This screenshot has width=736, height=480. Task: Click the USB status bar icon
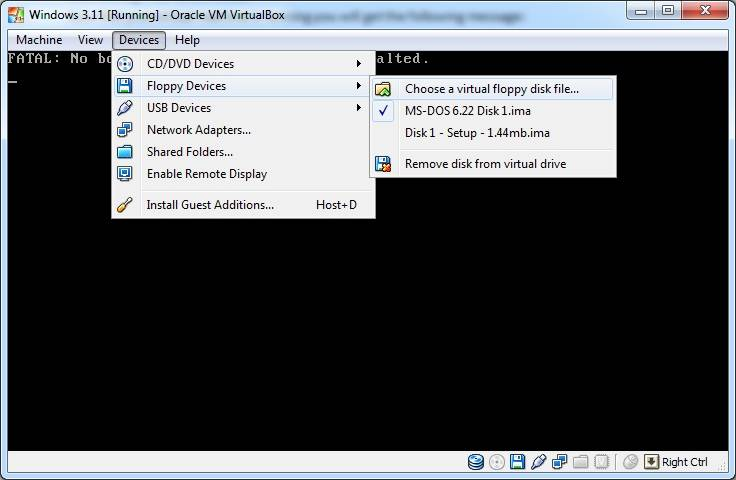538,462
